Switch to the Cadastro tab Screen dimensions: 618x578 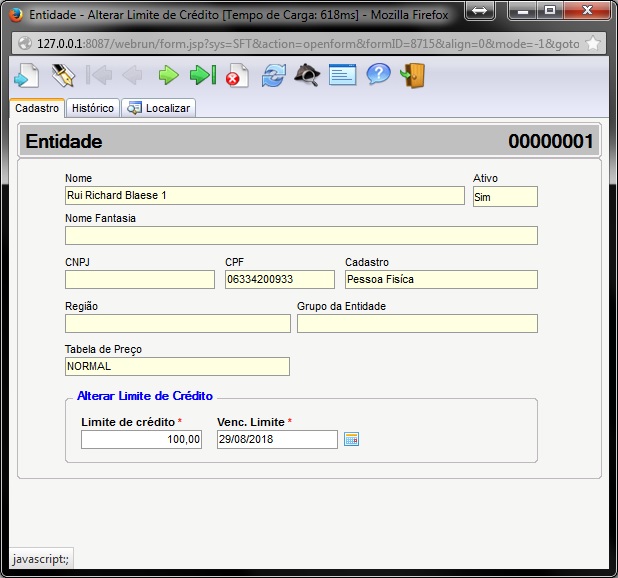(x=37, y=108)
